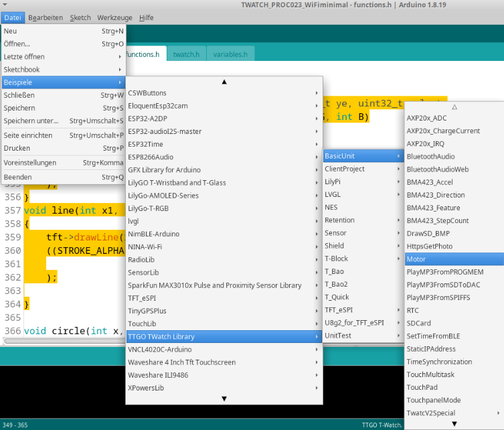Expand ESP32-audioI2S-master examples
This screenshot has height=430, width=504.
(224, 131)
